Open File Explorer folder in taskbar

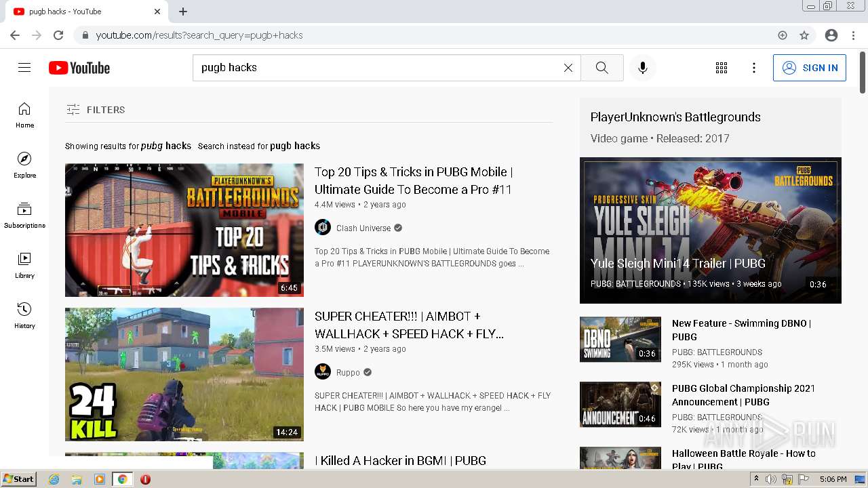point(77,479)
